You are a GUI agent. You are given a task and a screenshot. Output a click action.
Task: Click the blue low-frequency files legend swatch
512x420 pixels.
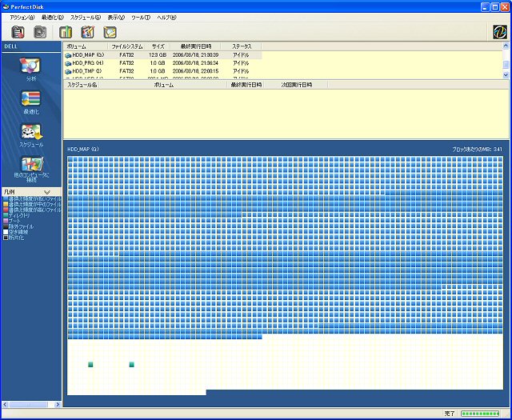click(x=6, y=199)
